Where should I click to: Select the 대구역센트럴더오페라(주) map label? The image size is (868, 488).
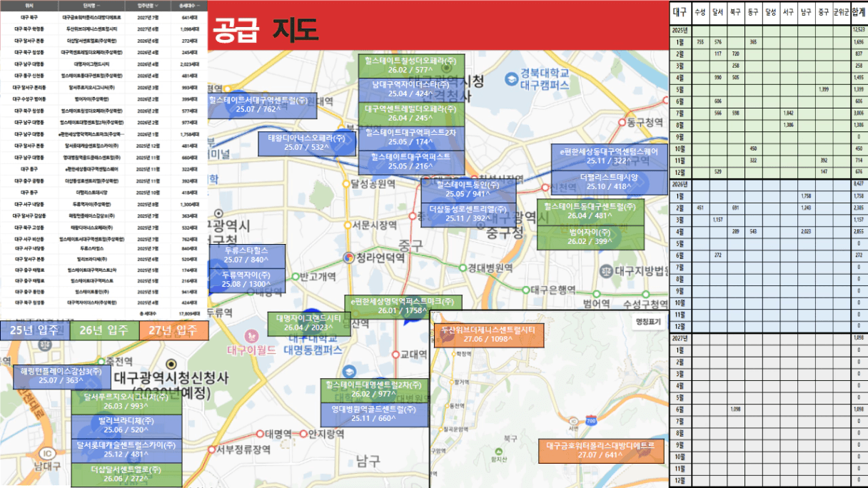point(412,115)
